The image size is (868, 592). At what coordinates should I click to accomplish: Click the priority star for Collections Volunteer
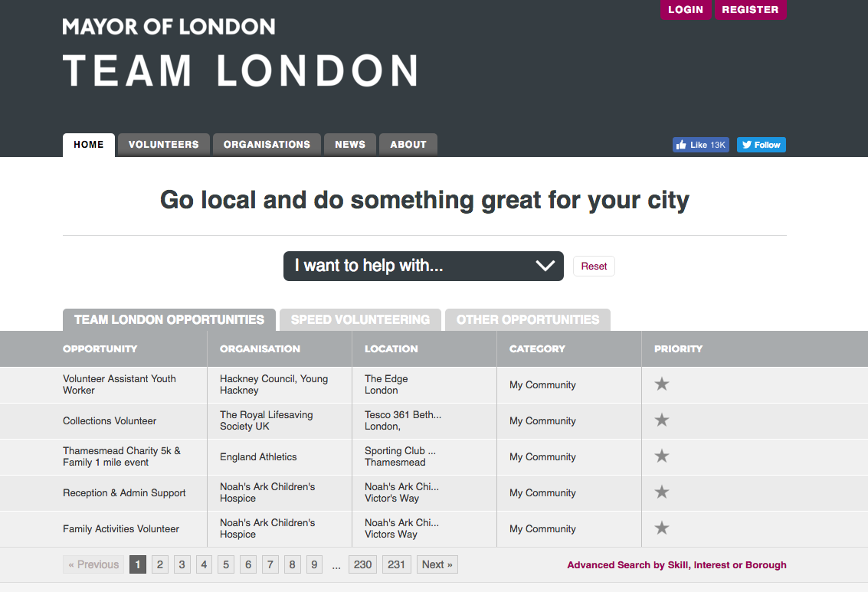click(x=661, y=420)
